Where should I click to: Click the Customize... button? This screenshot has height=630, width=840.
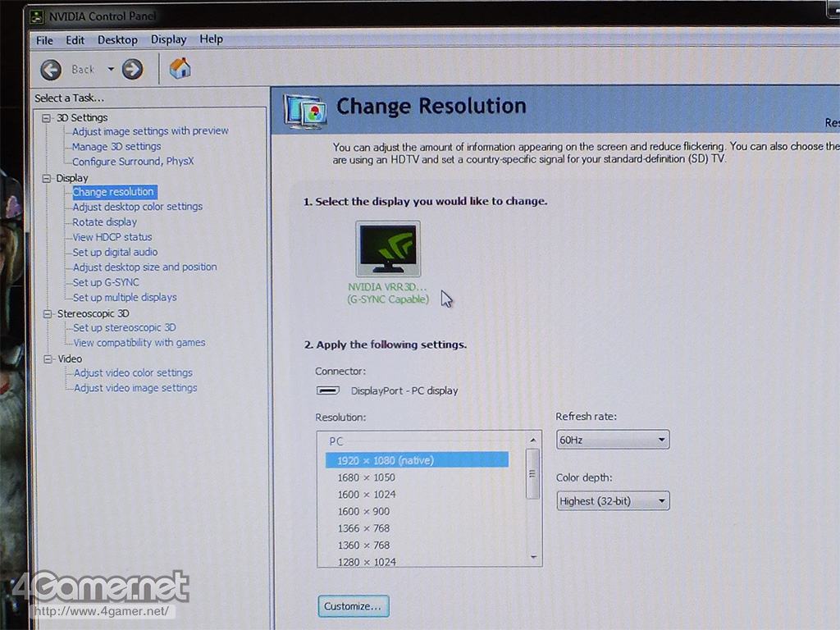353,606
